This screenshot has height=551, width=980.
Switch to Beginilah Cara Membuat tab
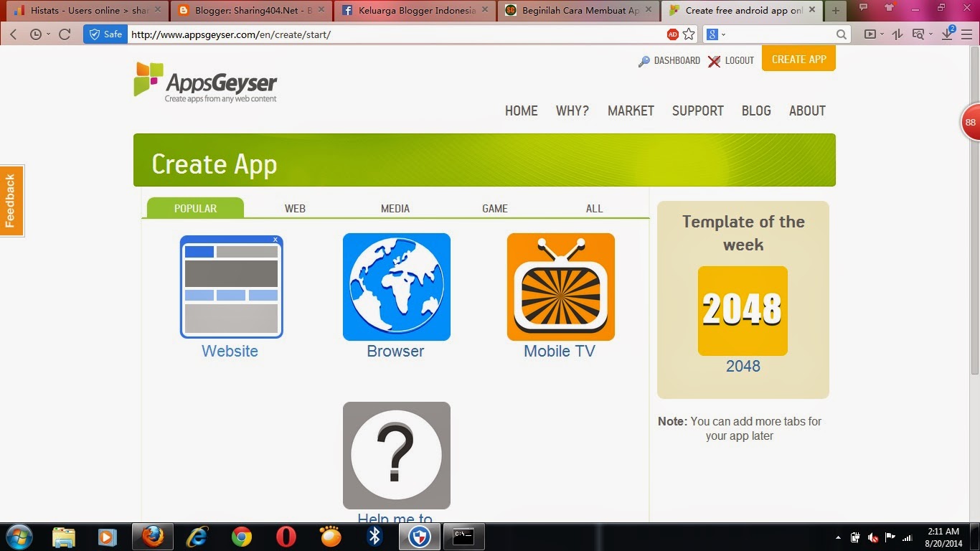tap(579, 11)
